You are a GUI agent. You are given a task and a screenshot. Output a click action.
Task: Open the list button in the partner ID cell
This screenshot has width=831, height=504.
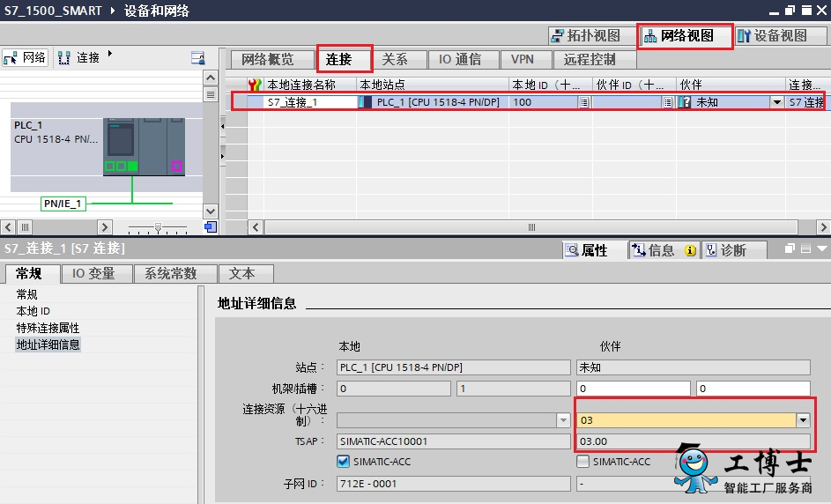tap(668, 102)
